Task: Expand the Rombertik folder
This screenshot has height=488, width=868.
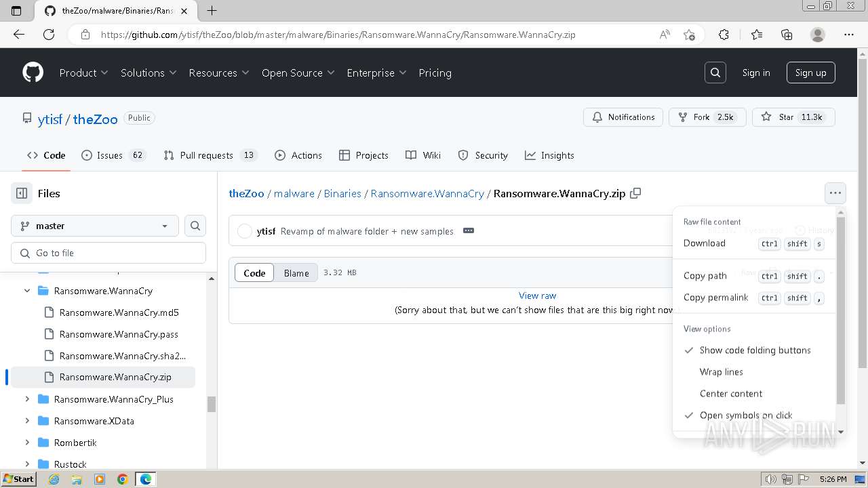Action: click(x=27, y=443)
